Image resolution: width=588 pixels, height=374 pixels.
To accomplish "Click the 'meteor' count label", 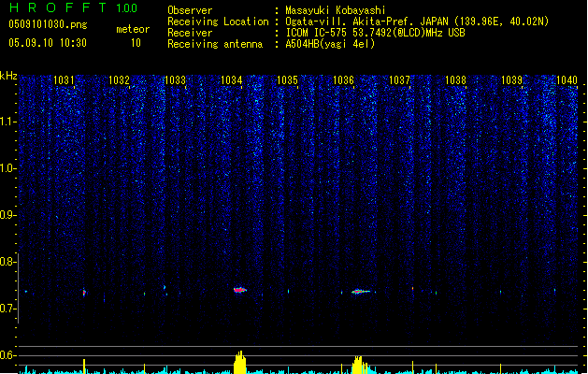I will (133, 29).
